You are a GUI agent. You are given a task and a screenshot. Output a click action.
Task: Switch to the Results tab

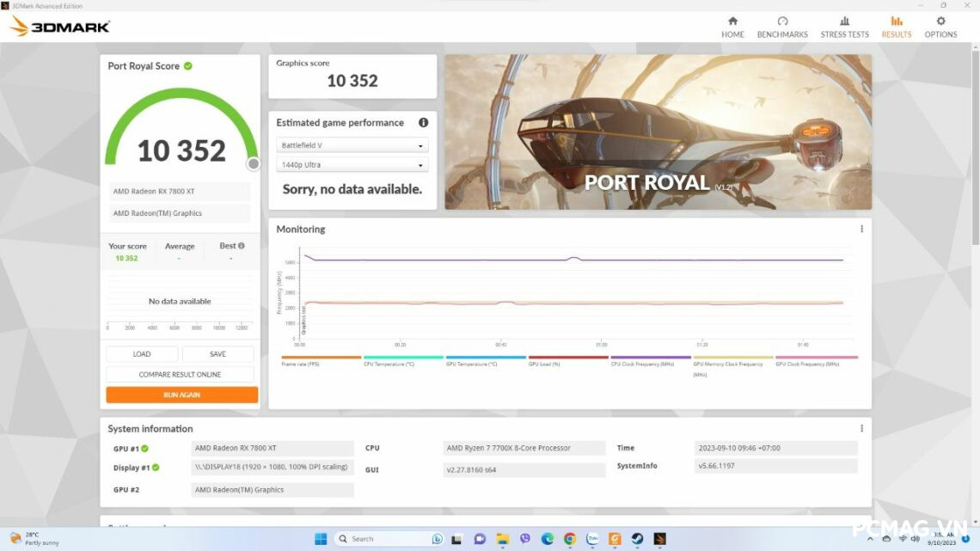click(896, 27)
